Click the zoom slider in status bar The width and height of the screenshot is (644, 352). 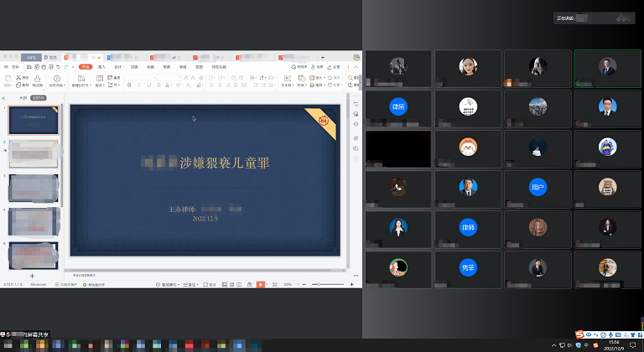329,285
